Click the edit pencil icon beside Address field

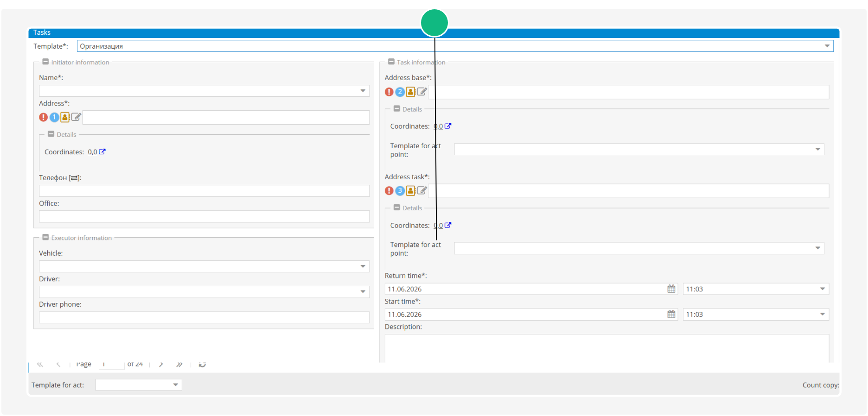pos(77,117)
